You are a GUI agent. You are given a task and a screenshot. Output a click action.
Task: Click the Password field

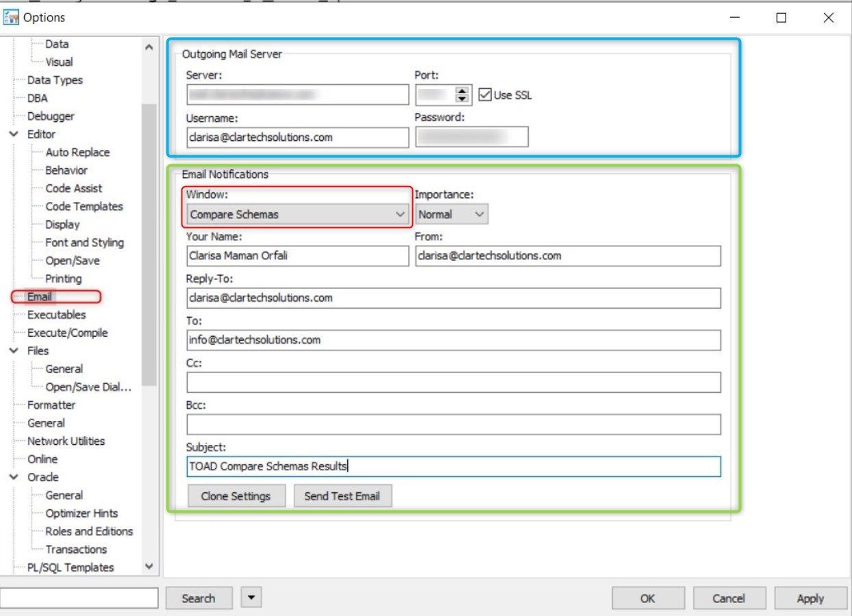(x=471, y=137)
